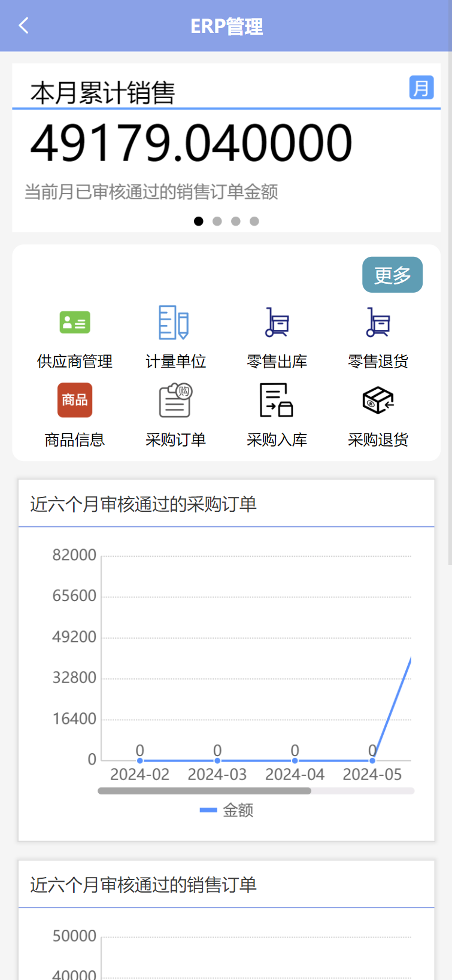
Task: Open 采购入库 purchase inbound icon
Action: tap(277, 400)
